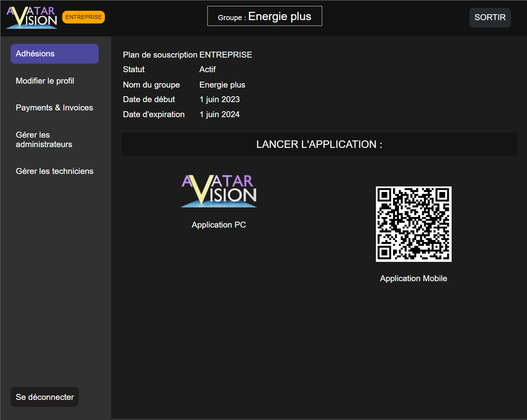Click the Groupe : Energie plus box
This screenshot has height=420, width=527.
pyautogui.click(x=264, y=16)
